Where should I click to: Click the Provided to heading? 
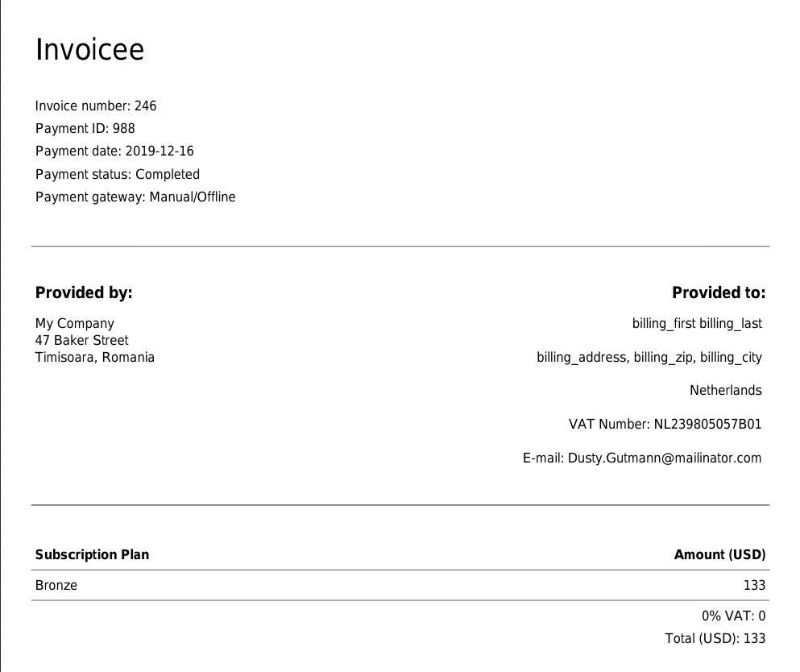pyautogui.click(x=719, y=292)
